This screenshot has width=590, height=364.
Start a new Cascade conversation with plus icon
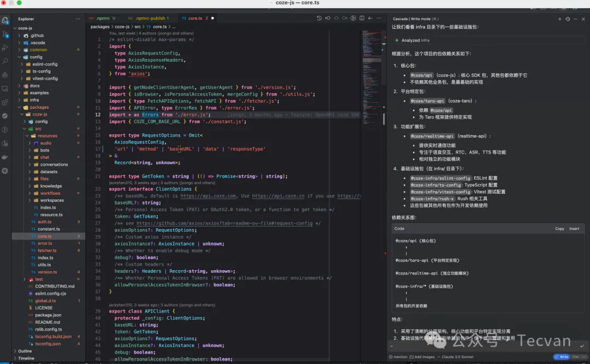pos(559,19)
